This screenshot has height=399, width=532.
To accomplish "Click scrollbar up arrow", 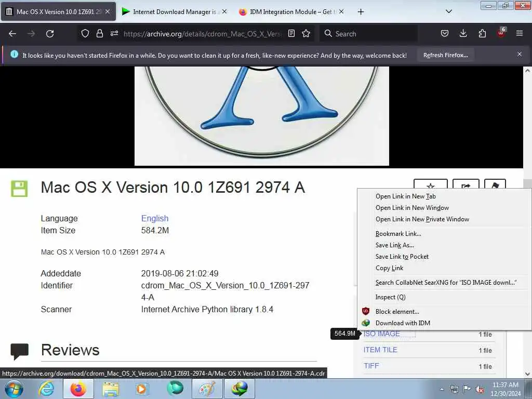I will (x=527, y=71).
